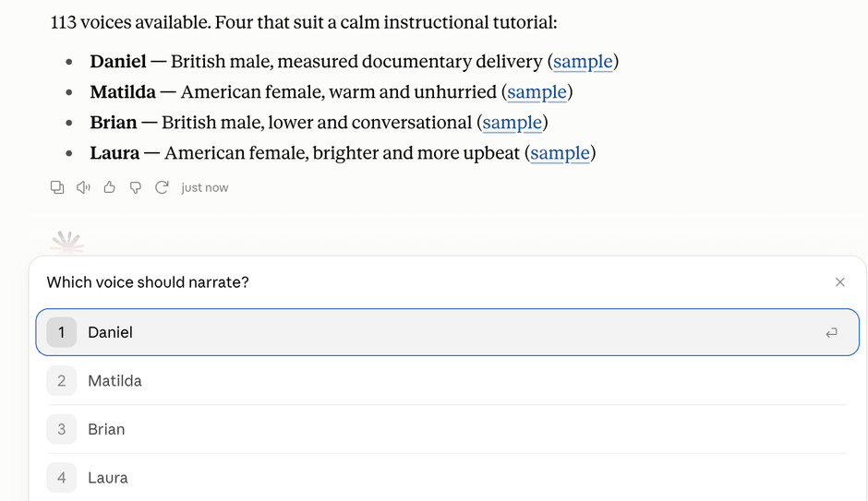Open Daniel's voice sample link
Viewport: 868px width, 501px height.
click(x=583, y=62)
